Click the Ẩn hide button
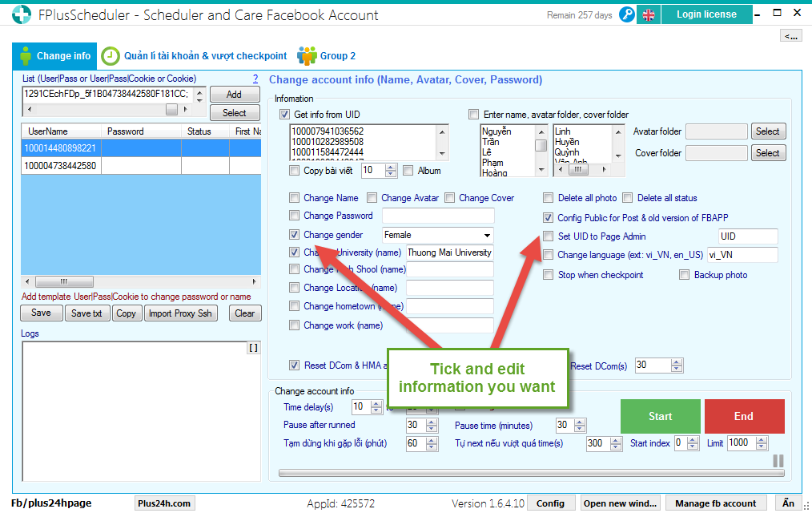Image resolution: width=812 pixels, height=513 pixels. [788, 503]
